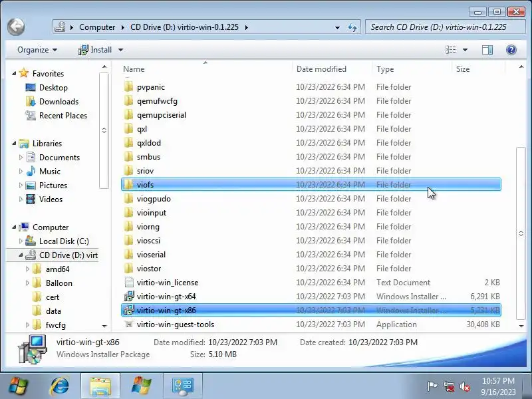This screenshot has height=399, width=532.
Task: Open the fwcfg tree folder
Action: 56,325
